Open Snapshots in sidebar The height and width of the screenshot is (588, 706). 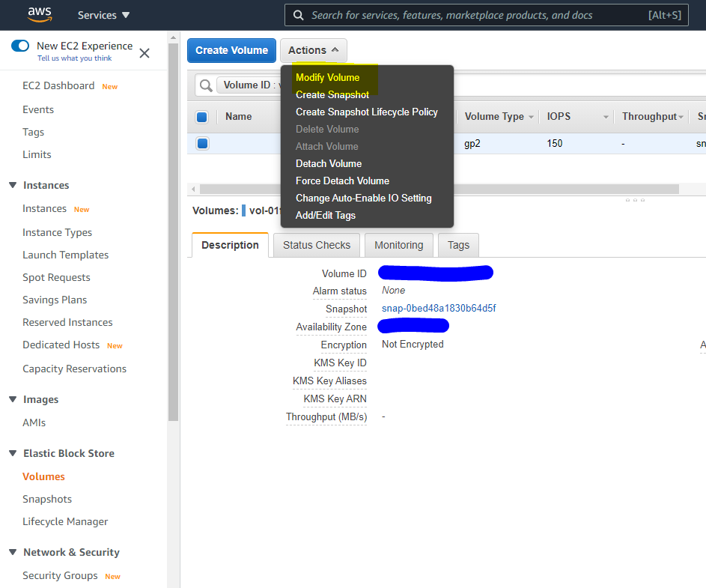47,499
